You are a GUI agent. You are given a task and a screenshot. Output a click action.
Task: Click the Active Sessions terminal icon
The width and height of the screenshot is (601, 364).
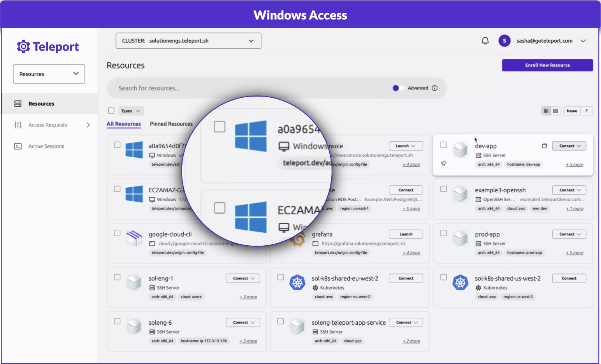(x=18, y=146)
